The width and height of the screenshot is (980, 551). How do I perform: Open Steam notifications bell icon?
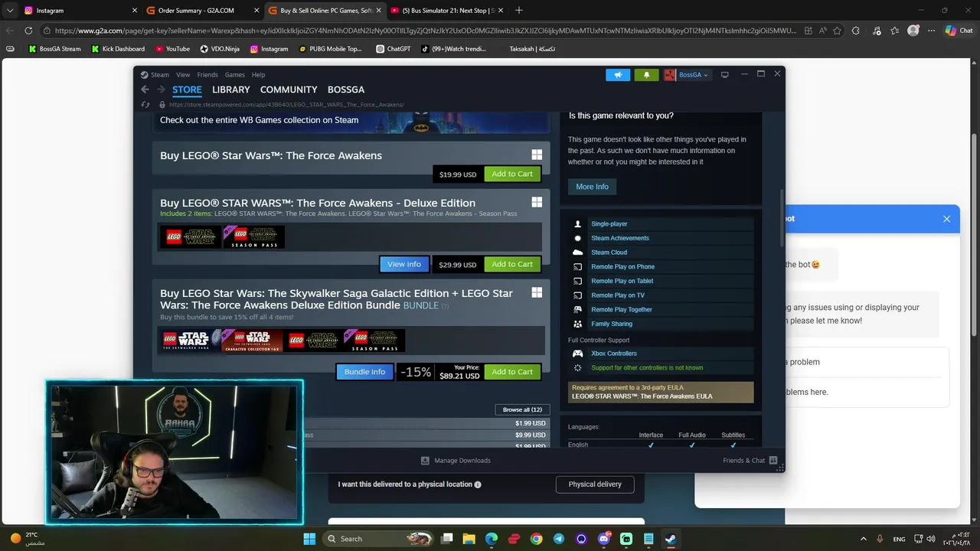(646, 74)
